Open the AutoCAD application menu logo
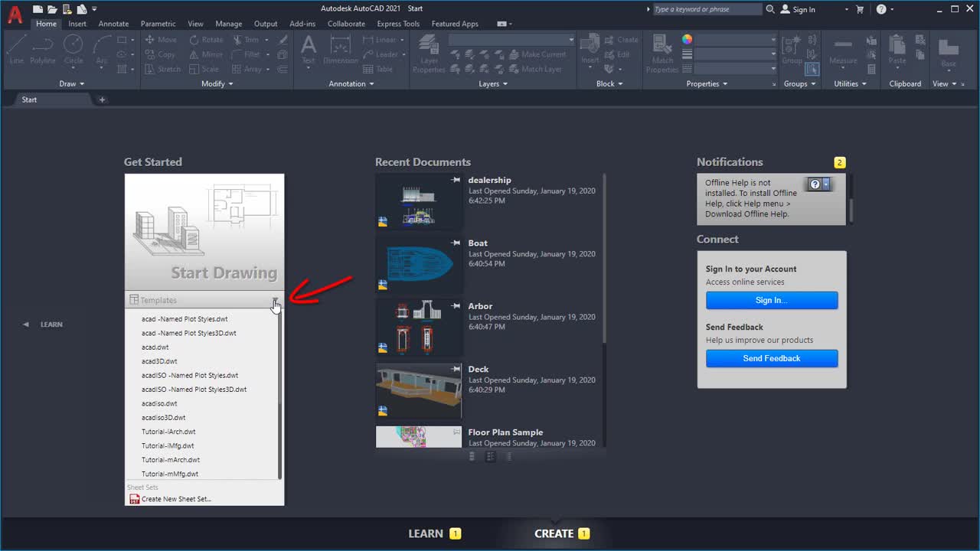This screenshot has height=551, width=980. click(x=15, y=14)
